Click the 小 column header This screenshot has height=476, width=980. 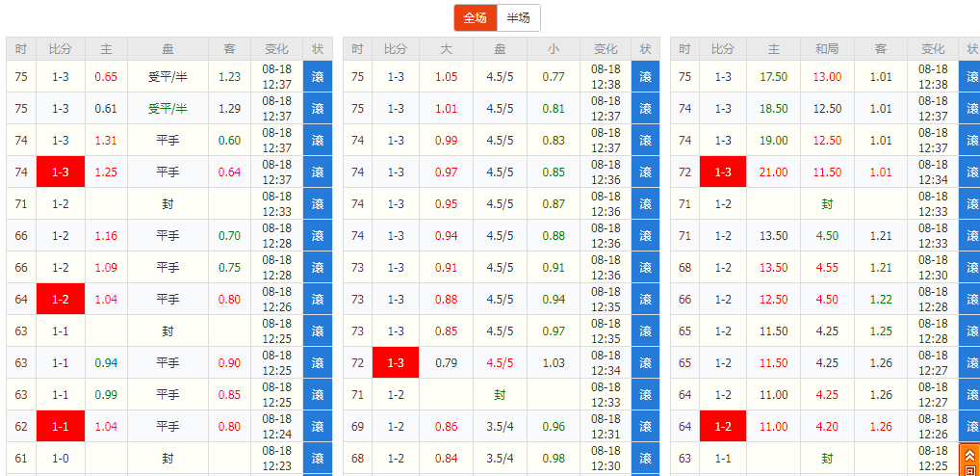pyautogui.click(x=554, y=49)
